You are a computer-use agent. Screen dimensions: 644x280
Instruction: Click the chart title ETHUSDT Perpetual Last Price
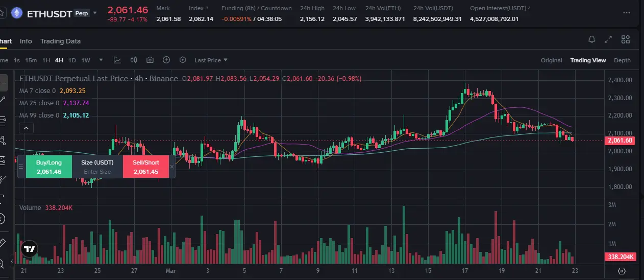(73, 79)
